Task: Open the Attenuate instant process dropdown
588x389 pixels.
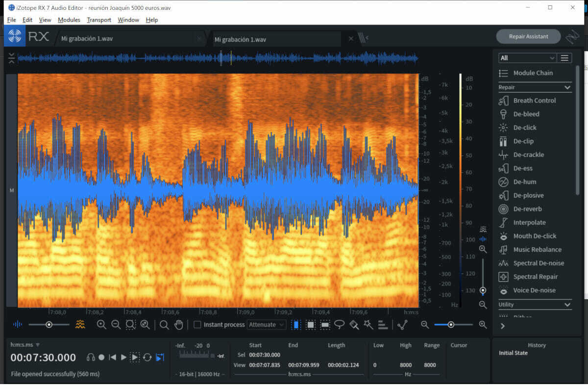Action: pyautogui.click(x=267, y=325)
